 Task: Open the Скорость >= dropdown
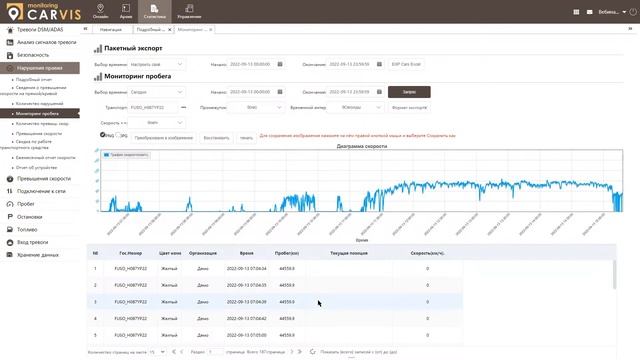(x=156, y=122)
